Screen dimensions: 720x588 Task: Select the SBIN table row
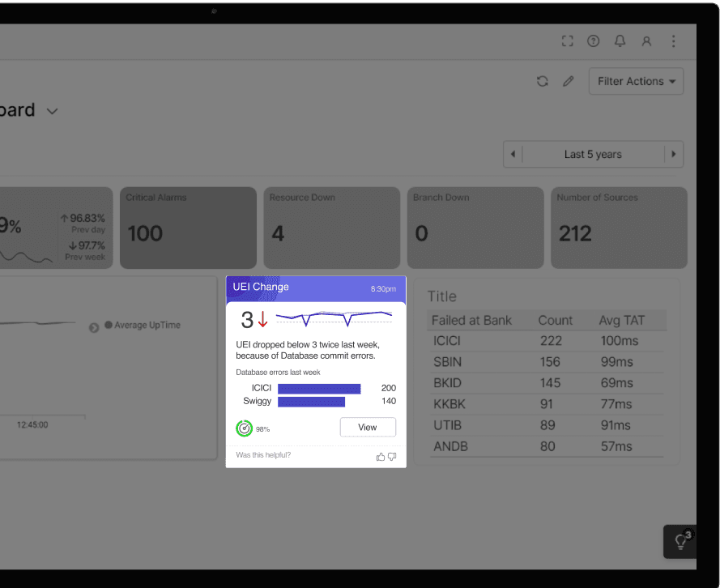click(x=547, y=362)
